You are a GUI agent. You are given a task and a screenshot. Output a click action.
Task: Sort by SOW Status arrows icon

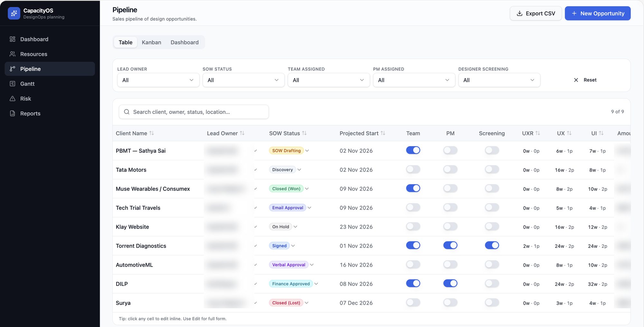[x=304, y=133]
